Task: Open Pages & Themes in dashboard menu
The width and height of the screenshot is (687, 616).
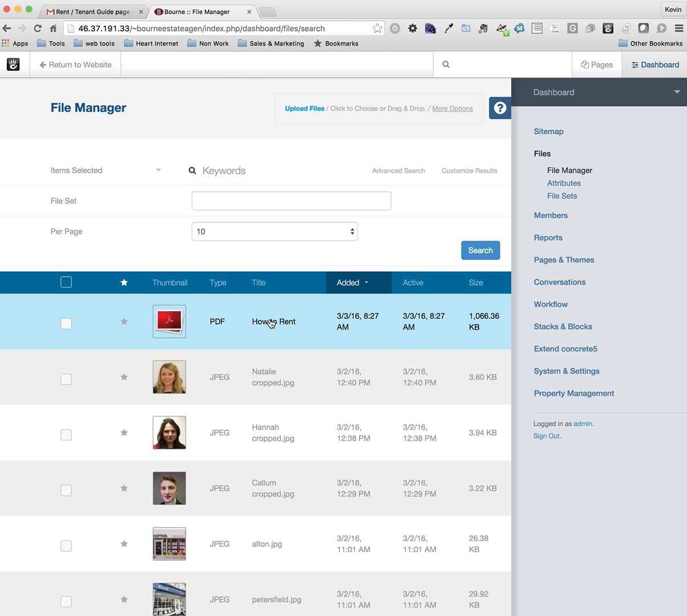Action: pyautogui.click(x=564, y=260)
